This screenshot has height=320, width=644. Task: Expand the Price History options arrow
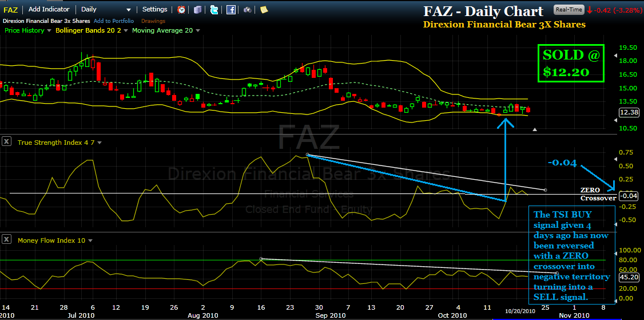pos(49,30)
